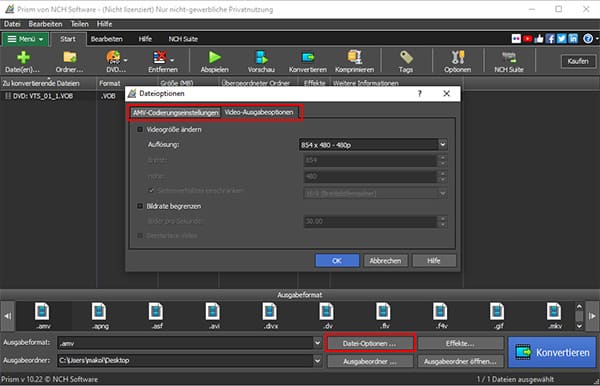Click the Flickr share icon
The width and height of the screenshot is (600, 386).
516,39
